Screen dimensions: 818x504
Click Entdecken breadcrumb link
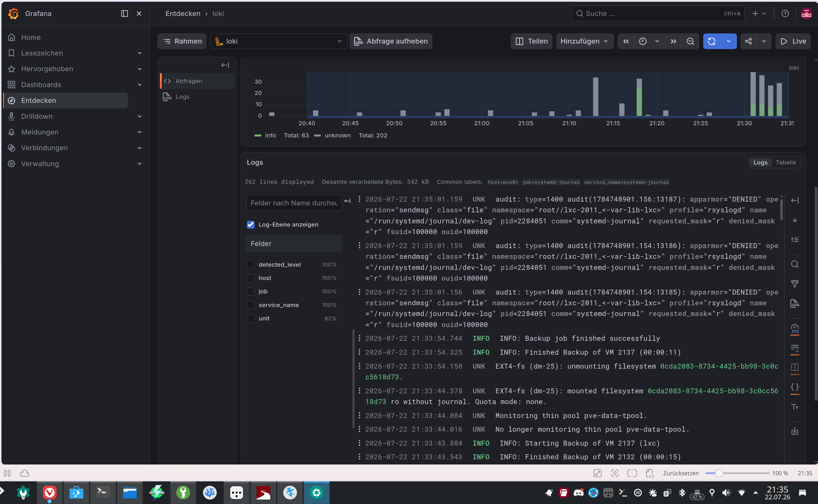[183, 14]
